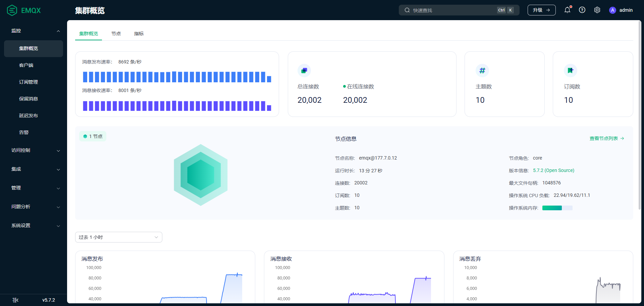Click the 升级 upgrade button

(x=542, y=10)
